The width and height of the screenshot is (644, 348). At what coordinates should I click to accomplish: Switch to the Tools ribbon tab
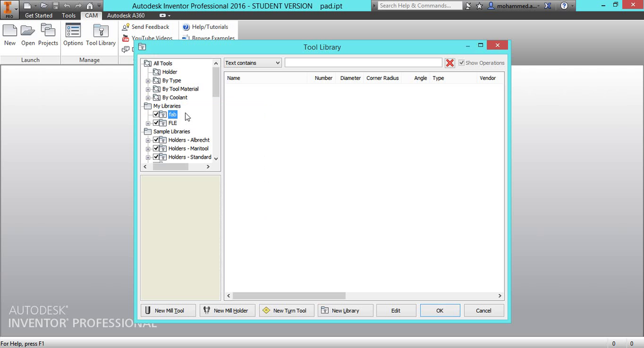click(69, 15)
